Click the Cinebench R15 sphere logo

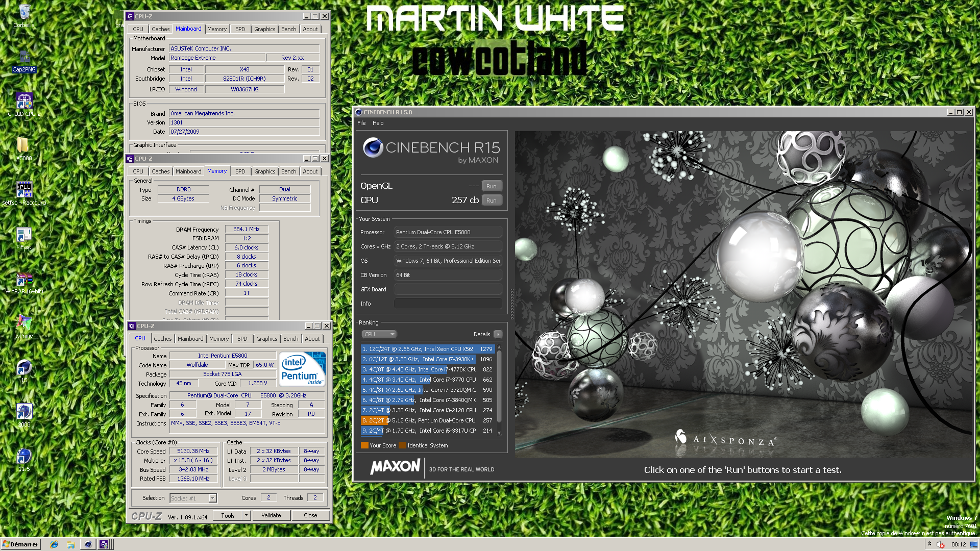[373, 147]
